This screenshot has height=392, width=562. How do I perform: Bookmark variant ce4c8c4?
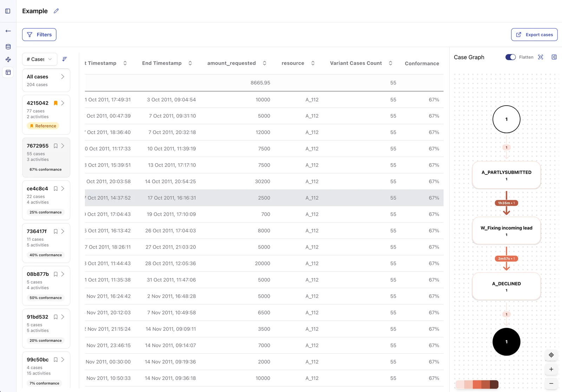click(x=55, y=189)
